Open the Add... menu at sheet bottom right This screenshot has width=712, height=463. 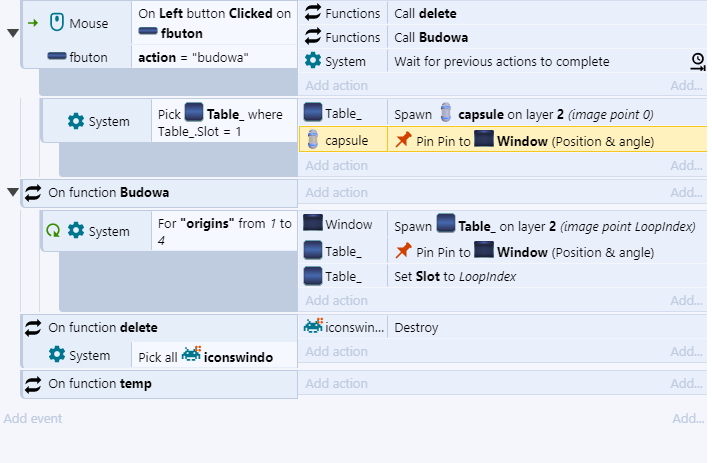tap(688, 419)
